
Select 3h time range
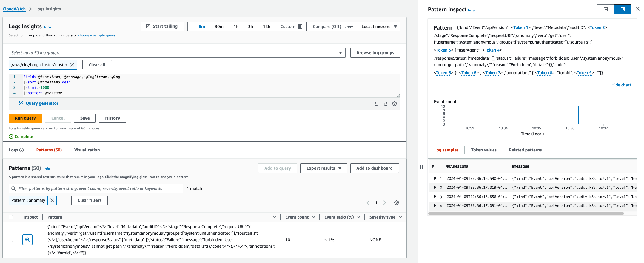(251, 27)
